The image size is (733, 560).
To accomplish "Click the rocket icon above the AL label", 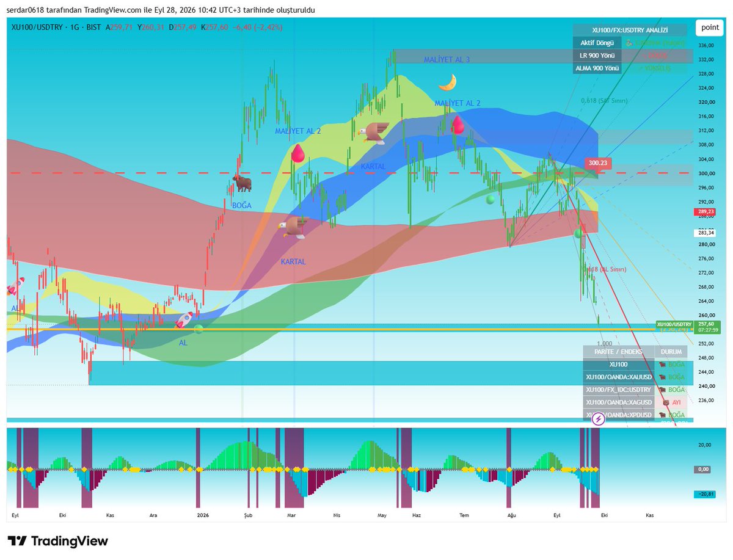I will coord(185,320).
